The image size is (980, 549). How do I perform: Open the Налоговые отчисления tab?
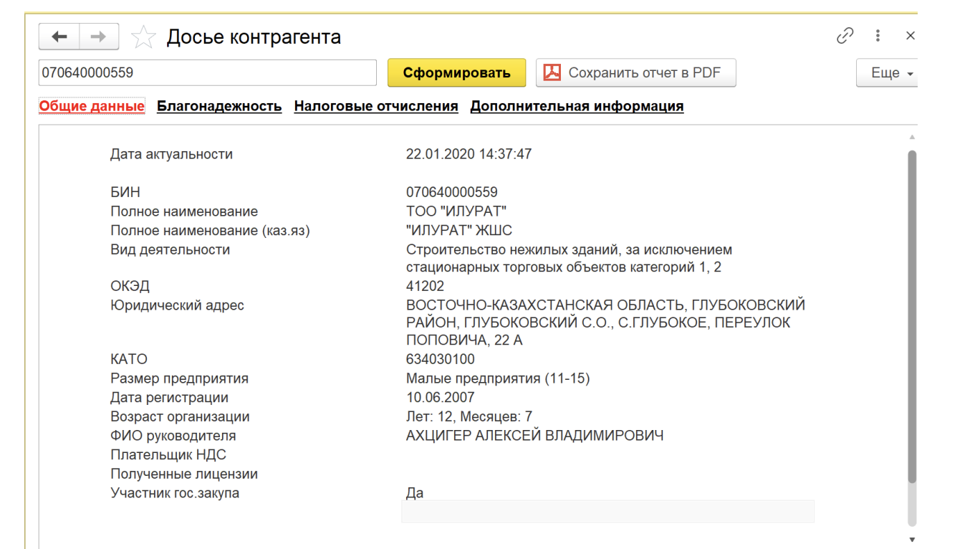[x=375, y=106]
